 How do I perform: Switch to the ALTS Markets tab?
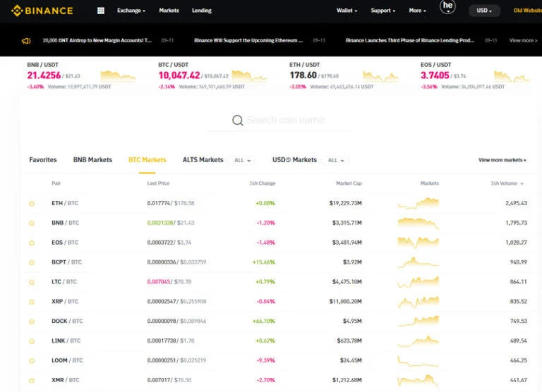(x=203, y=160)
